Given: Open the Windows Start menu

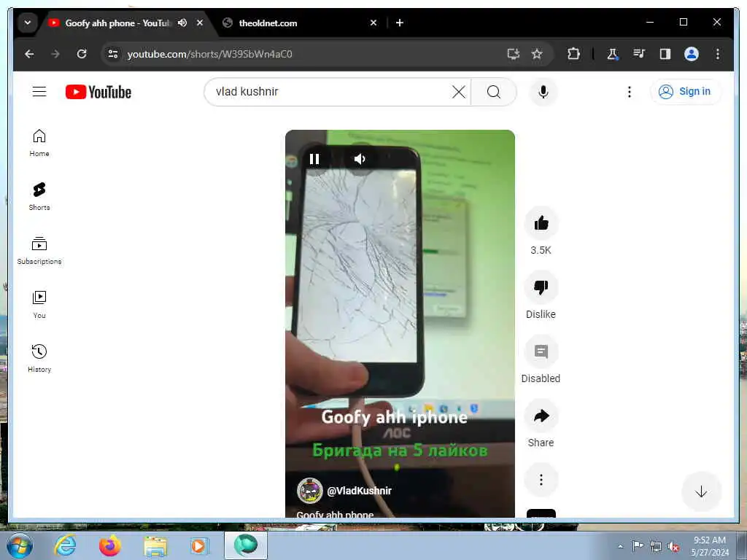Looking at the screenshot, I should click(x=20, y=546).
